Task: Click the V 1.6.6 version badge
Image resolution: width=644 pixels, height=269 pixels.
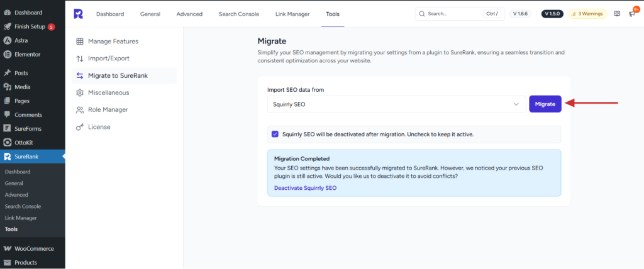Action: [520, 14]
